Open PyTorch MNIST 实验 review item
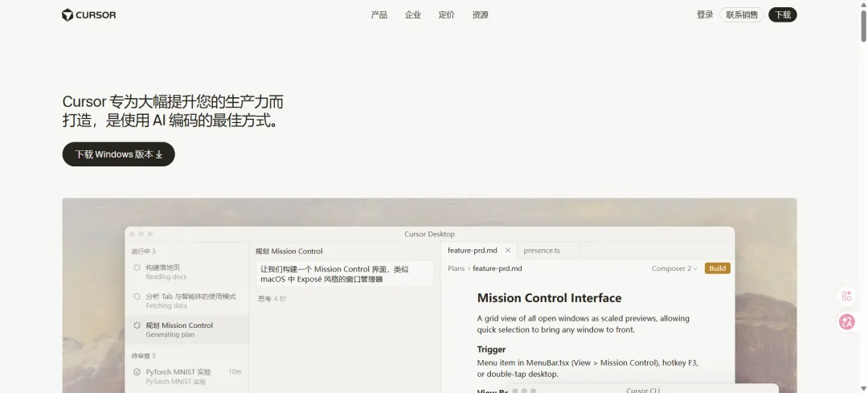This screenshot has height=393, width=868. [x=187, y=376]
